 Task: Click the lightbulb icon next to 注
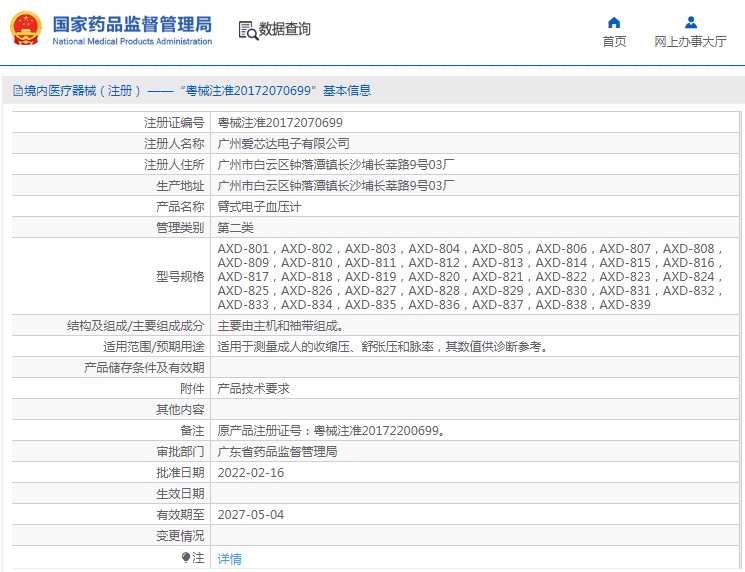(186, 558)
